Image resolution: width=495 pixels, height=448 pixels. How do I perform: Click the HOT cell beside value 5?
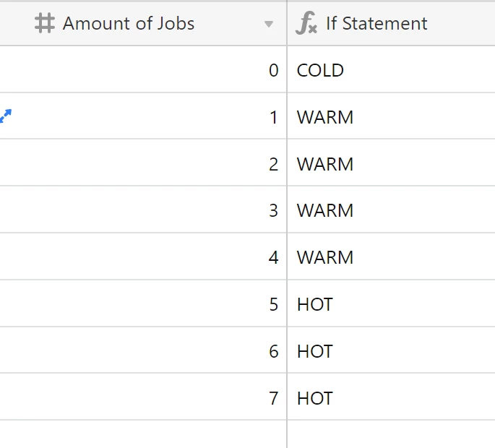391,303
